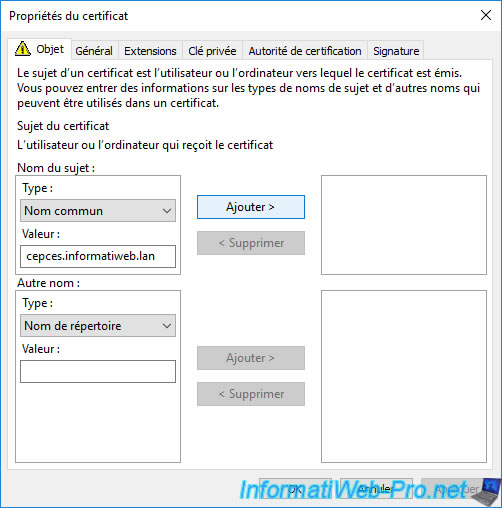Click the Nom de répertoire dropdown arrow
Image resolution: width=502 pixels, height=508 pixels.
[x=167, y=326]
